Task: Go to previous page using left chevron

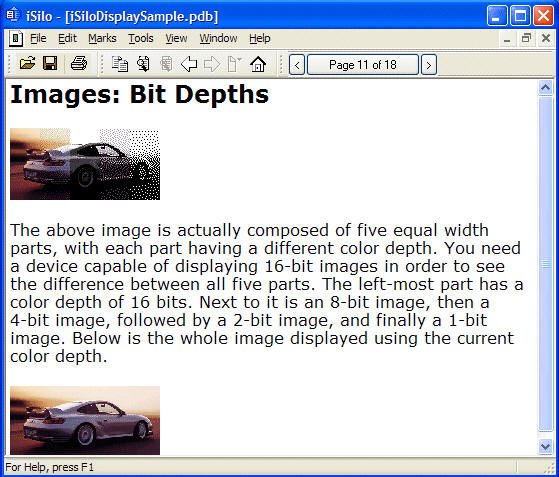Action: pyautogui.click(x=297, y=65)
